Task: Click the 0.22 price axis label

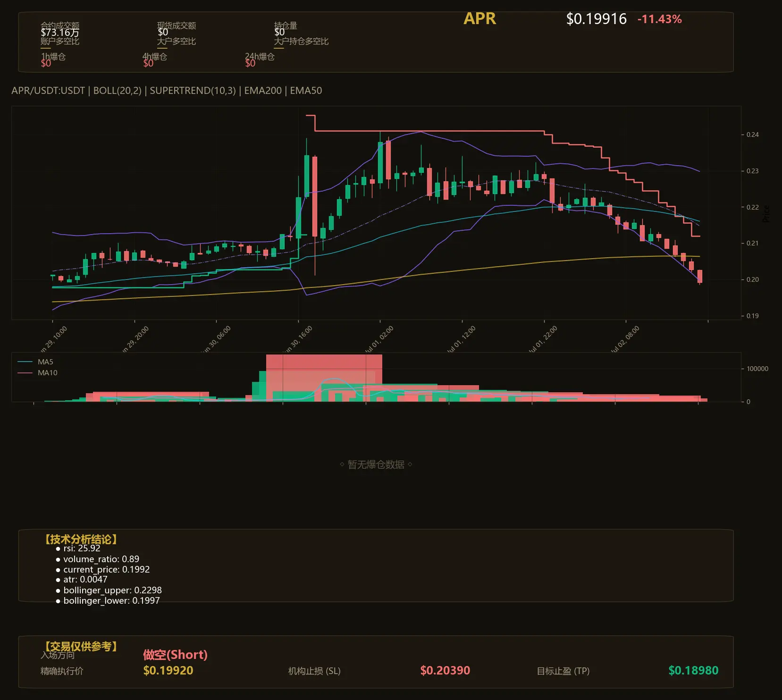Action: 753,207
